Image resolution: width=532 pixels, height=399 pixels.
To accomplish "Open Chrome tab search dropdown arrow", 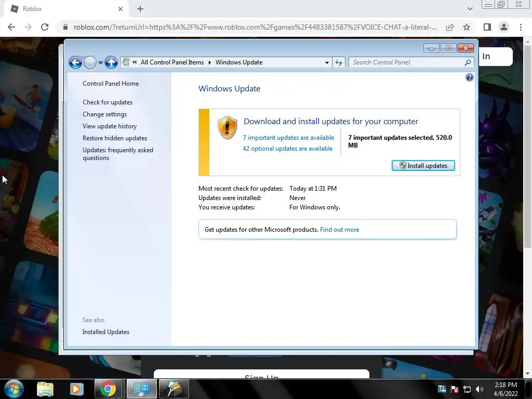I will point(470,9).
